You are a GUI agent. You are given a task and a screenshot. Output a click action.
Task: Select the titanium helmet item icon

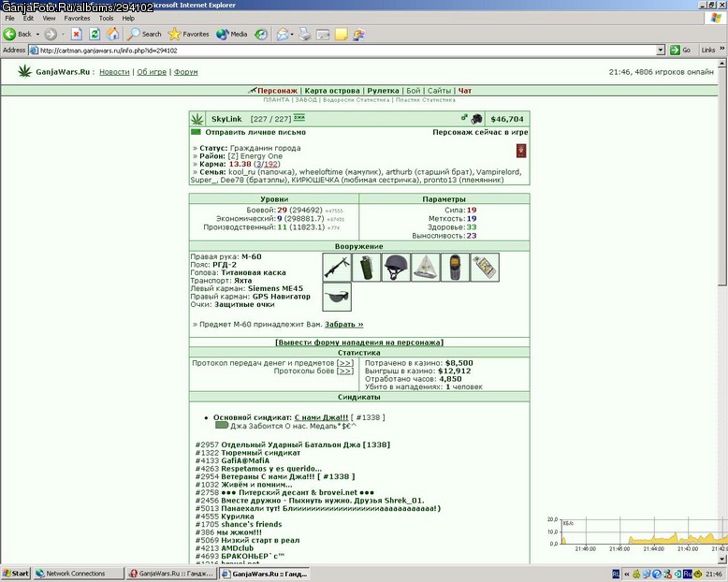coord(396,268)
